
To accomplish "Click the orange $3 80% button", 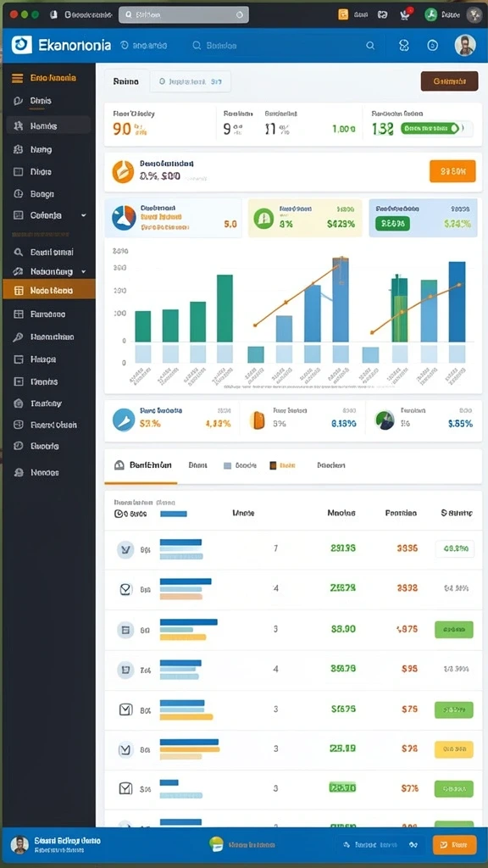I will pyautogui.click(x=452, y=171).
